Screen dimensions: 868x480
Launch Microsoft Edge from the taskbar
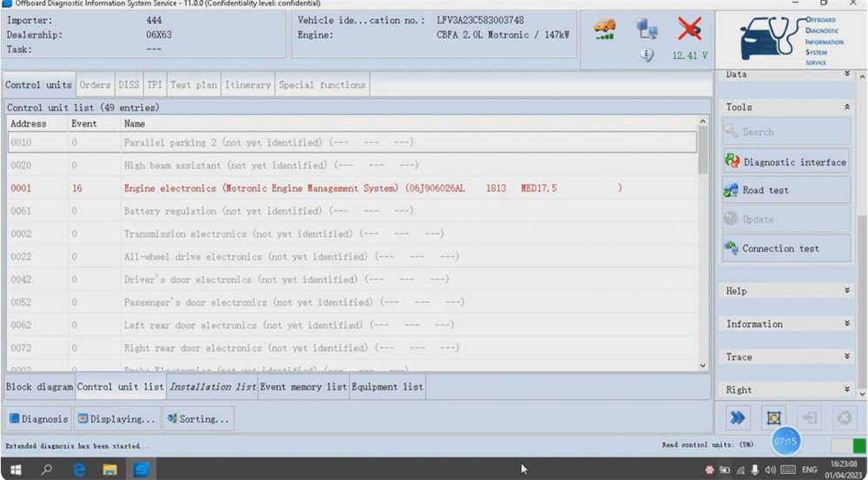click(79, 470)
